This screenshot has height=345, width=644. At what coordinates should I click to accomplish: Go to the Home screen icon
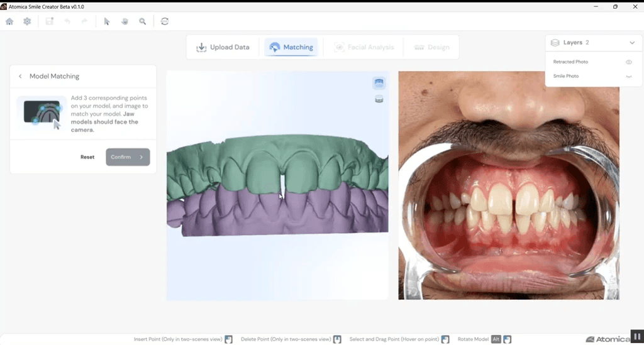[x=9, y=21]
